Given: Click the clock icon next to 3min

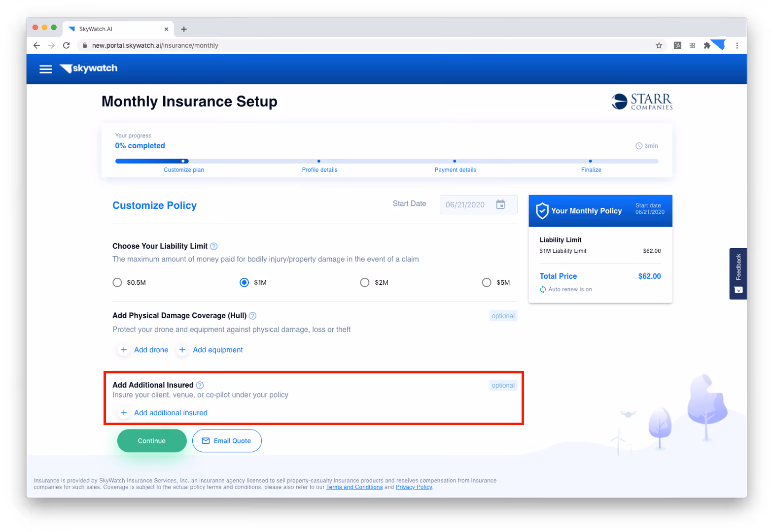Looking at the screenshot, I should (x=639, y=146).
